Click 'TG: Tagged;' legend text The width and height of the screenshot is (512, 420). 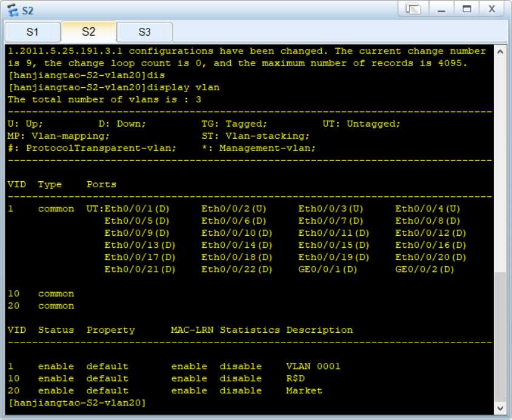coord(234,124)
